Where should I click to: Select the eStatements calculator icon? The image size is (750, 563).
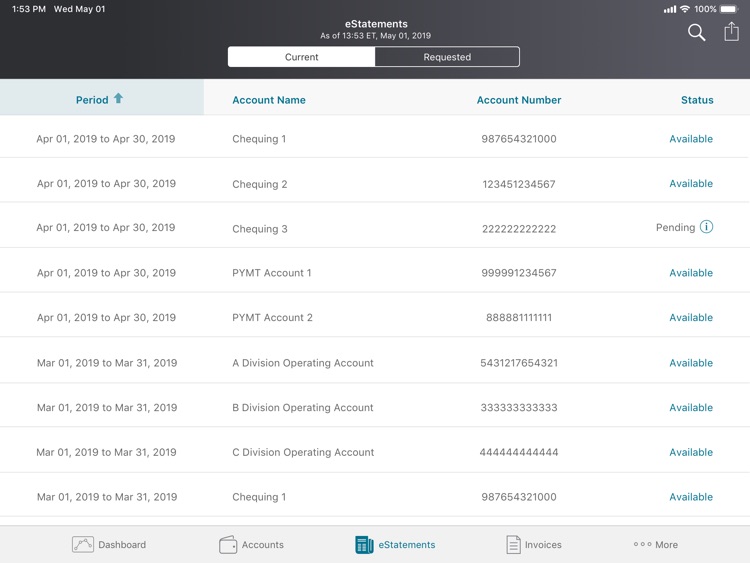[x=364, y=544]
